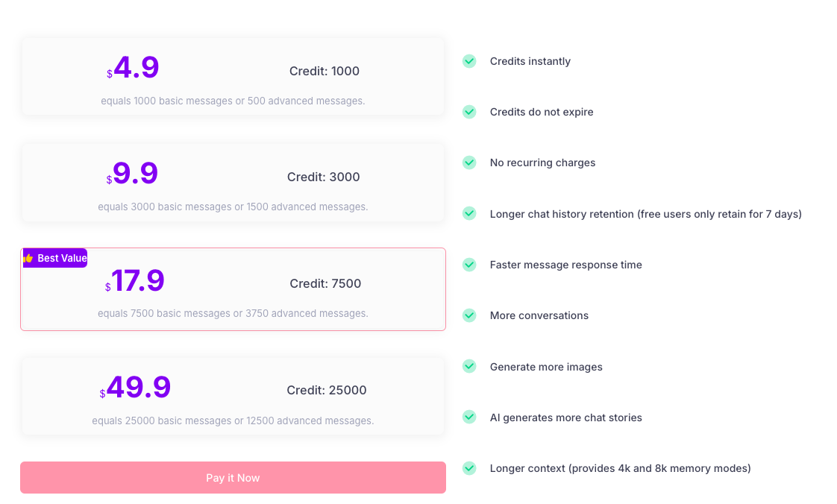Click the highlighted $17.9 price text
Screen dimensions: 837x504
pos(134,282)
